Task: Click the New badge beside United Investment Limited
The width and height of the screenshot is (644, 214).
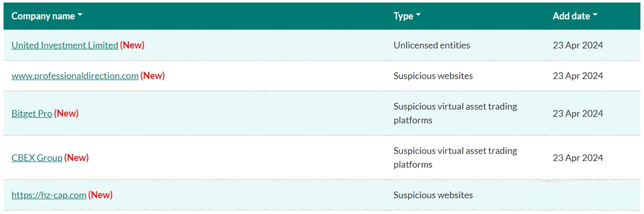Action: click(x=132, y=45)
